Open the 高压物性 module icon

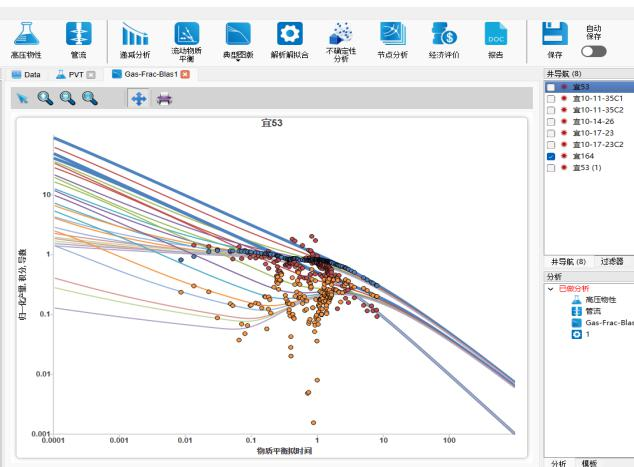click(26, 36)
